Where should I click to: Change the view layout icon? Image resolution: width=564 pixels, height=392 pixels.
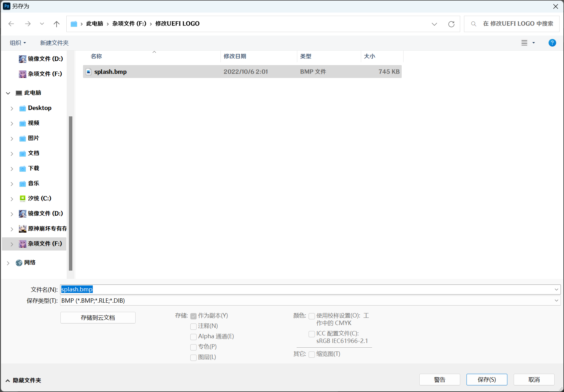(524, 43)
